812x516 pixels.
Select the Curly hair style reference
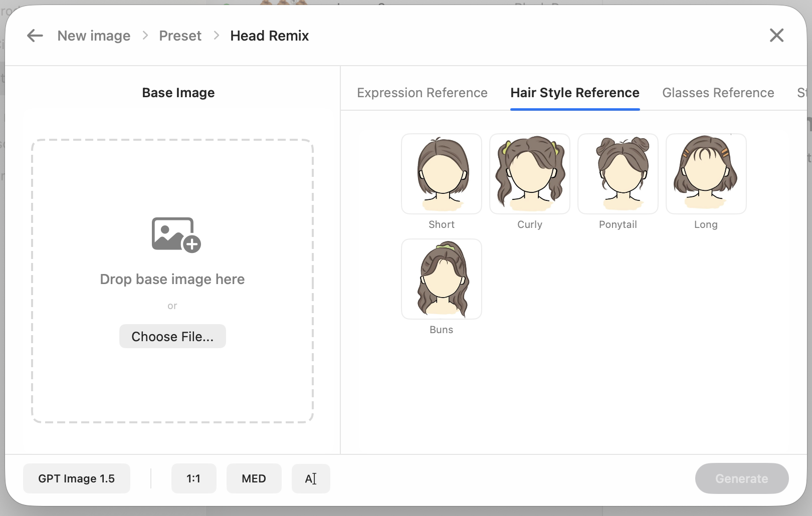click(x=529, y=174)
